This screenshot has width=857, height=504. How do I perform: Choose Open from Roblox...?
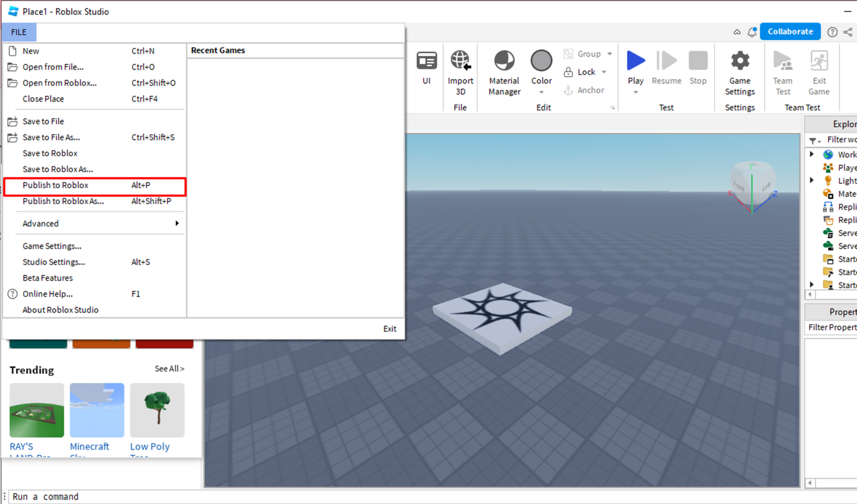94,83
